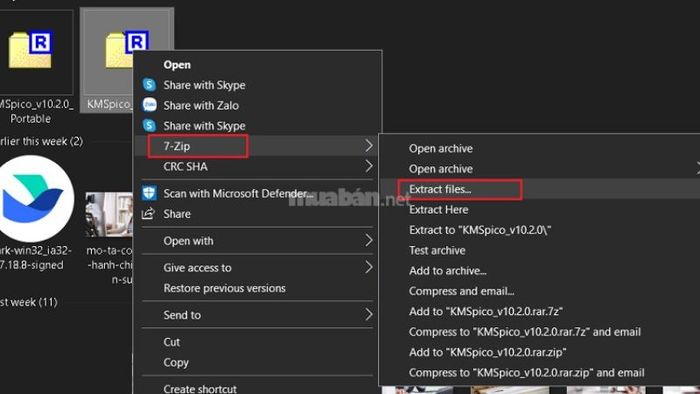Choose Compress and email...
Screen dimensions: 700x394
tap(540, 291)
